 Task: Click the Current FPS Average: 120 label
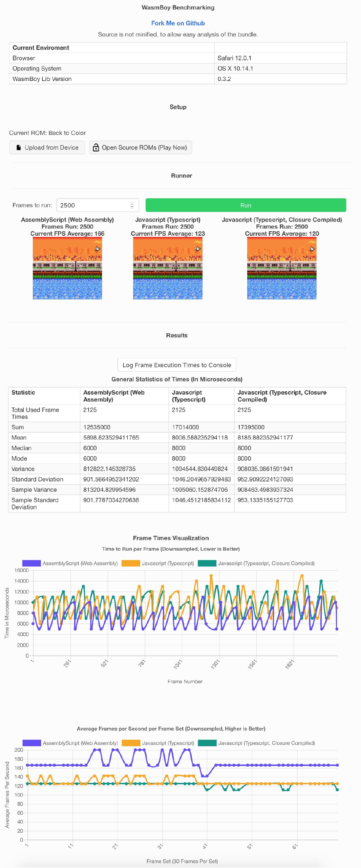point(282,234)
